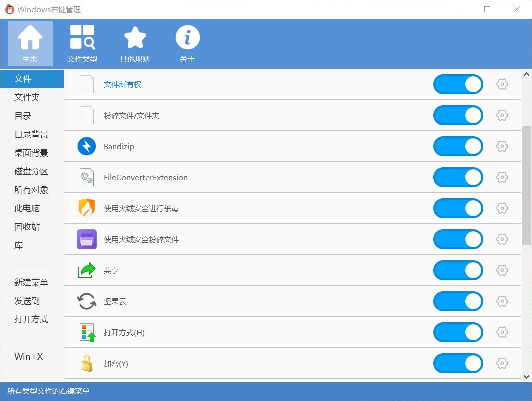The image size is (532, 401).
Task: Open settings gear for 共享
Action: point(502,270)
